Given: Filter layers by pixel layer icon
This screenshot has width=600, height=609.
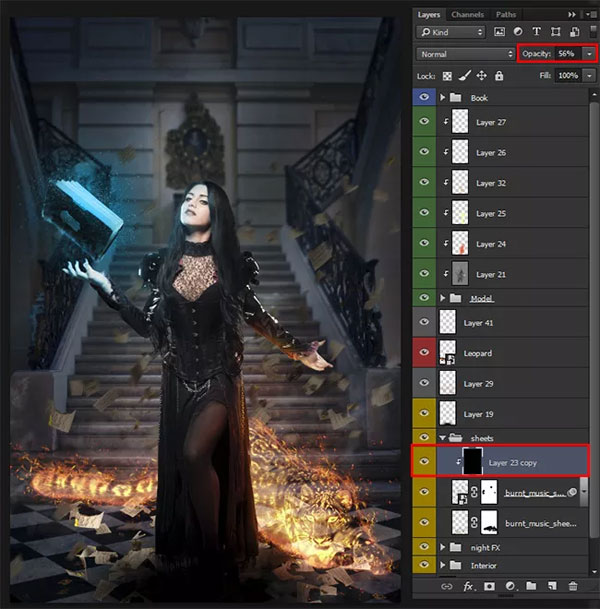Looking at the screenshot, I should click(x=499, y=32).
